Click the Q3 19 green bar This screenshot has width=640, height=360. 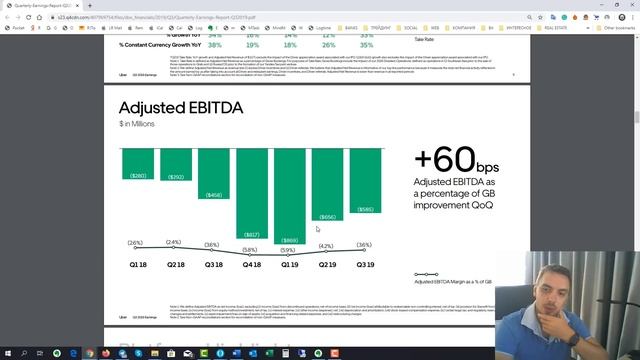(365, 180)
